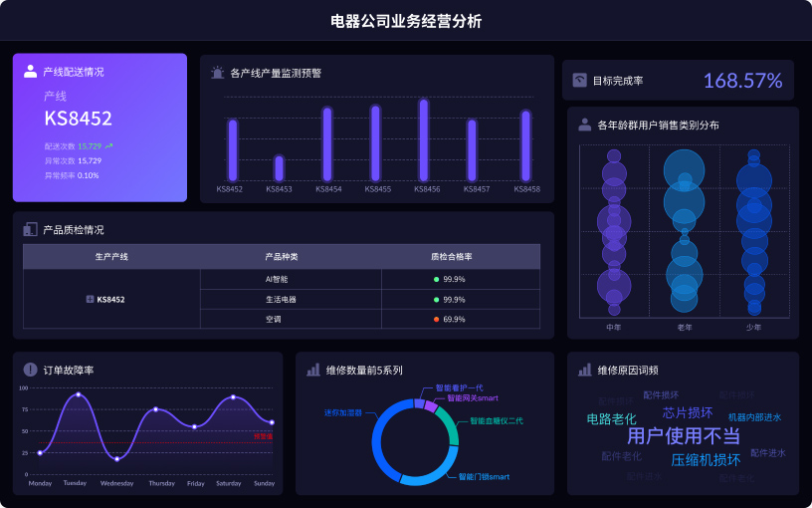Click the 168.57% target completion value
This screenshot has height=508, width=812.
pyautogui.click(x=742, y=81)
